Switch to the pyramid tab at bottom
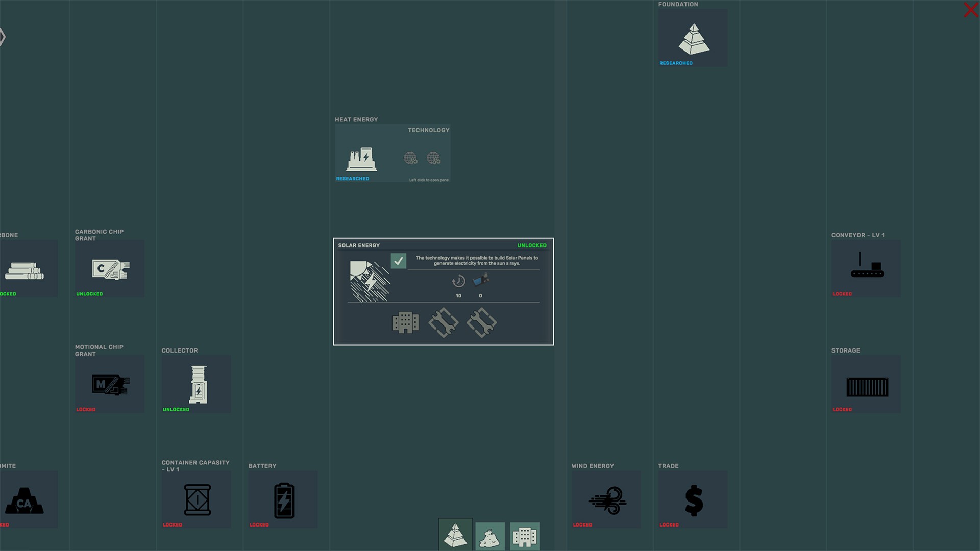980x551 pixels. point(455,536)
